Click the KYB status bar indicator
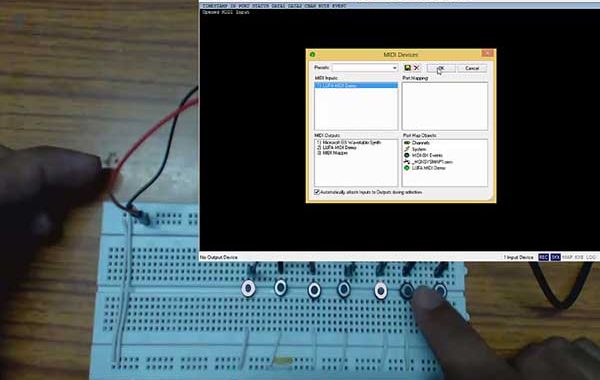 tap(579, 257)
